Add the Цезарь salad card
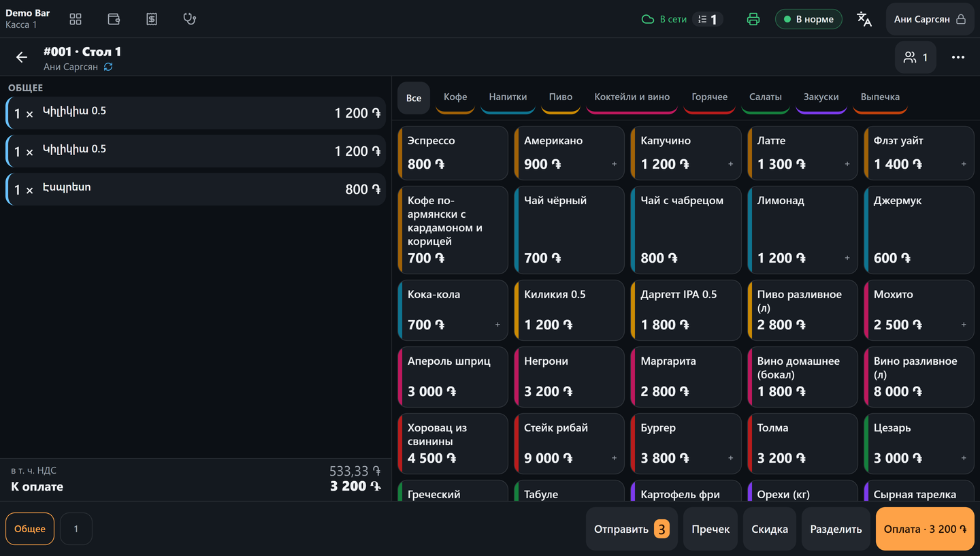980x556 pixels. coord(919,444)
